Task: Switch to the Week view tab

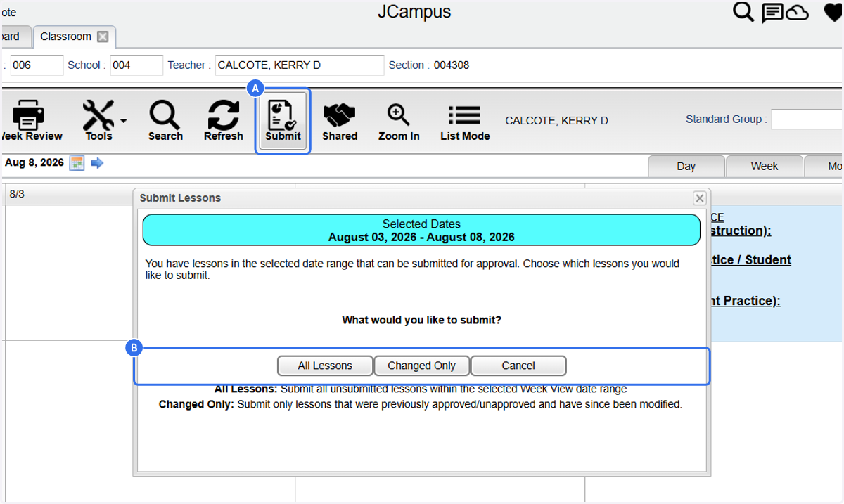Action: click(765, 167)
